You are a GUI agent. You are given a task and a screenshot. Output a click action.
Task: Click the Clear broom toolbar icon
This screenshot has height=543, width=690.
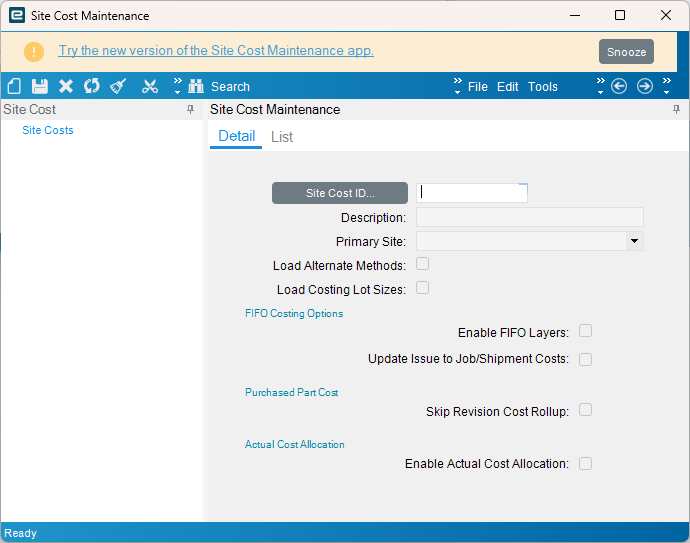118,86
